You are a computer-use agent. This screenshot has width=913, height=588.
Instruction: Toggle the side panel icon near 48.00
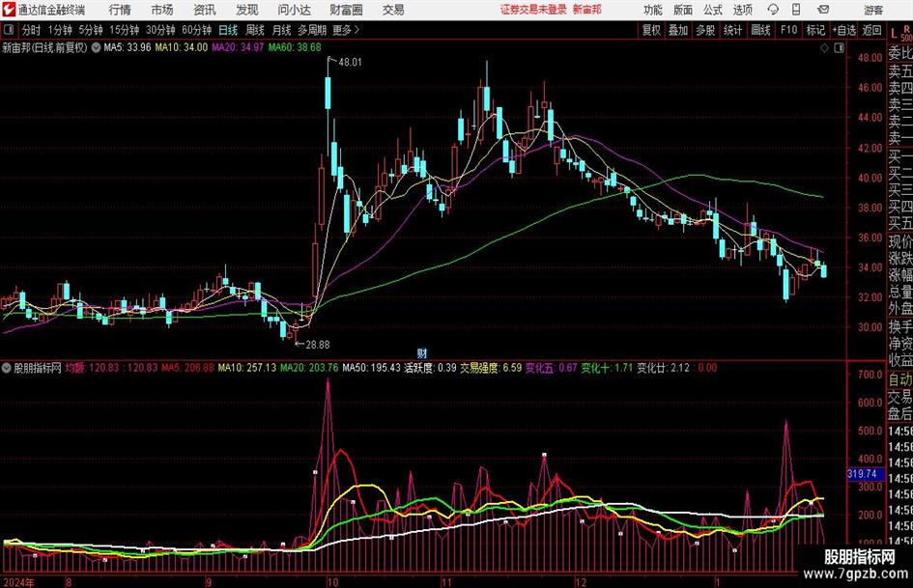(x=839, y=47)
